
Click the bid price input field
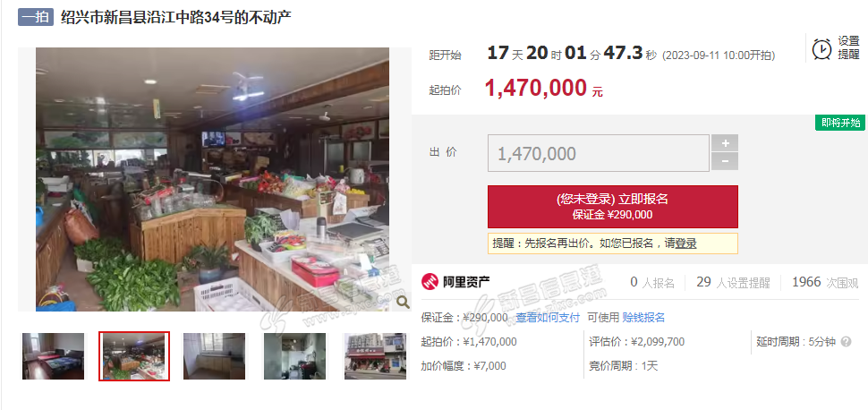pos(599,153)
